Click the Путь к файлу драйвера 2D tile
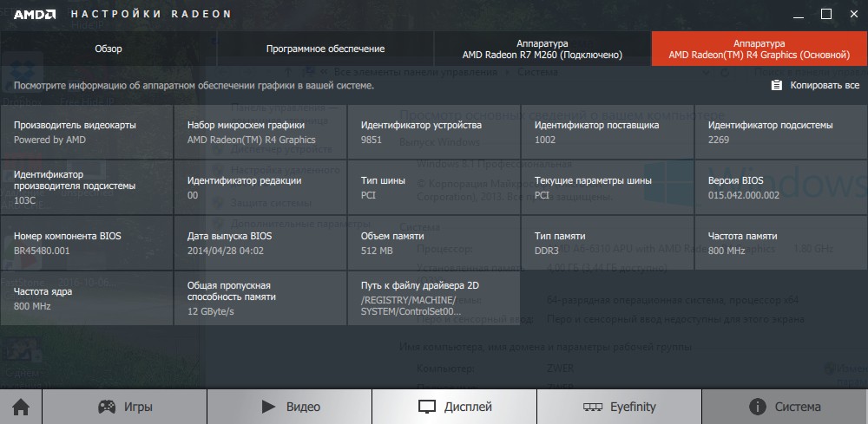 click(433, 297)
